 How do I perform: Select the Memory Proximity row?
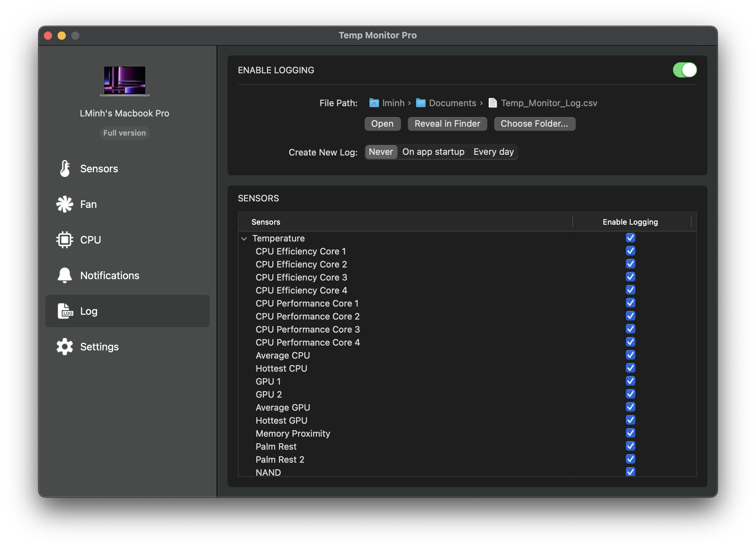click(467, 434)
